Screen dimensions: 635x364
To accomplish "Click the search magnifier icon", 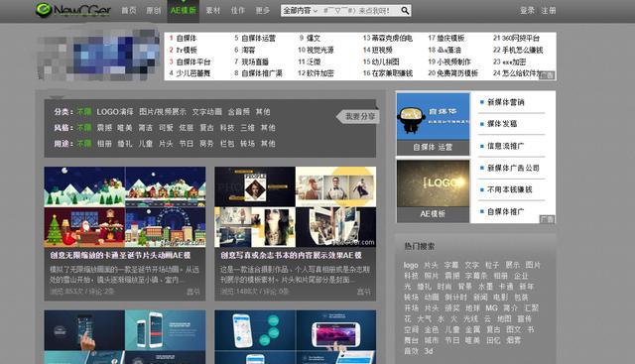I will point(405,11).
